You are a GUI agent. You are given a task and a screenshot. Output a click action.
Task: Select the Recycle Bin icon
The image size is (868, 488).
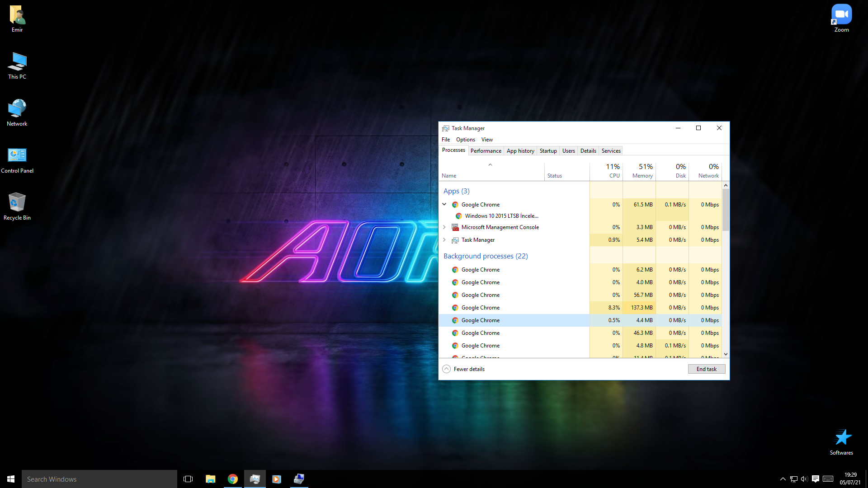coord(17,202)
